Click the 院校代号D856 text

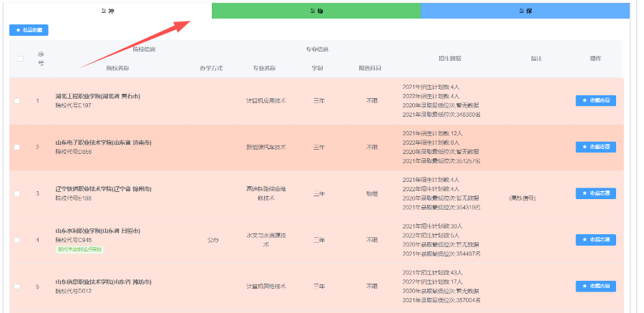click(x=74, y=152)
